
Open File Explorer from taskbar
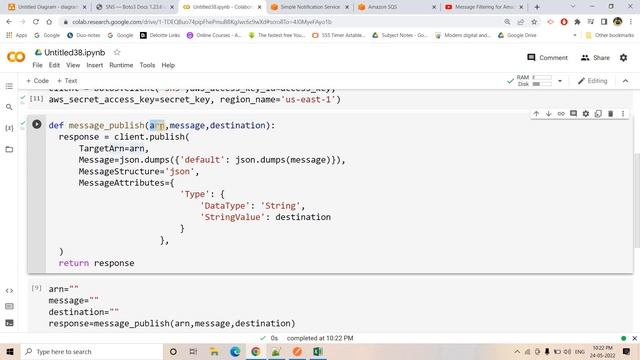click(214, 351)
